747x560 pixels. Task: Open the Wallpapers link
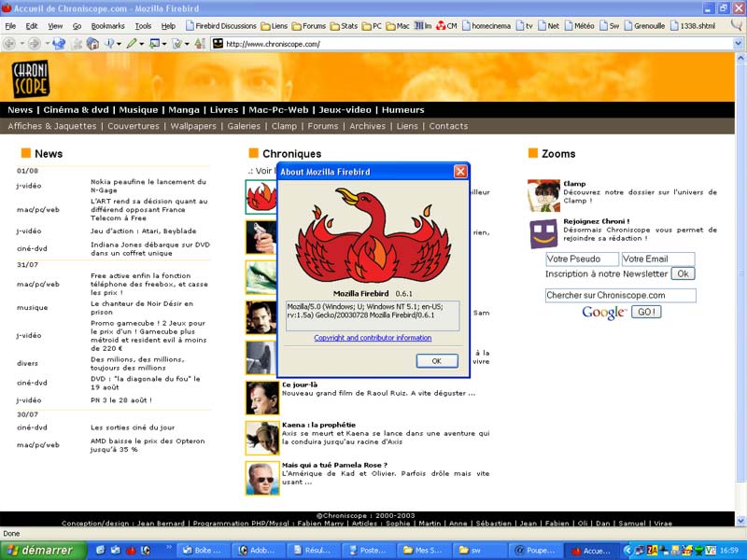tap(193, 126)
